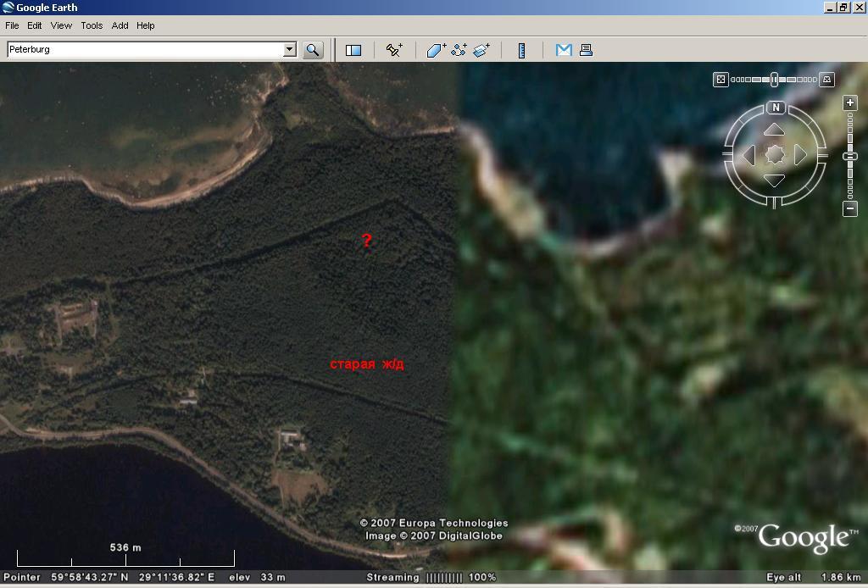
Task: Select the add path tool
Action: [x=459, y=50]
